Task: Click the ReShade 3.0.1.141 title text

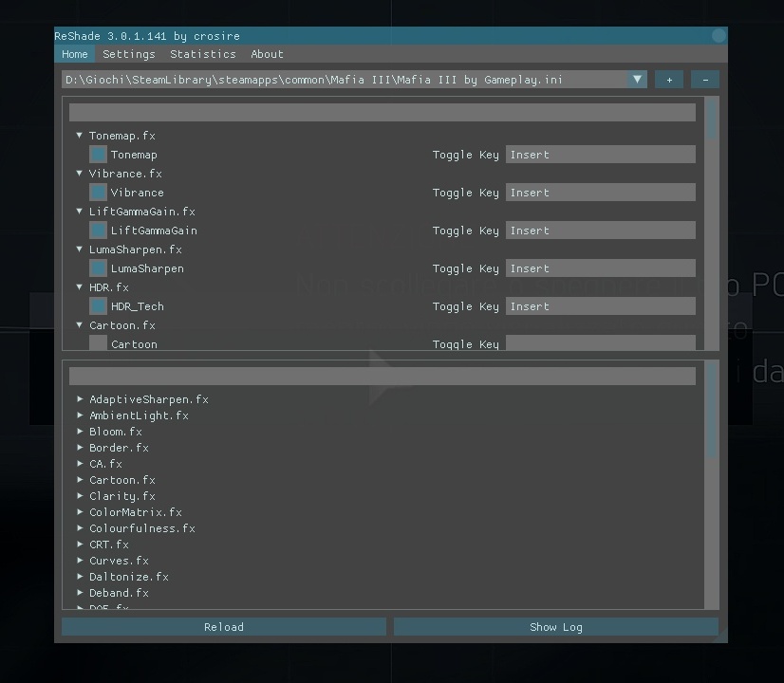Action: tap(147, 36)
